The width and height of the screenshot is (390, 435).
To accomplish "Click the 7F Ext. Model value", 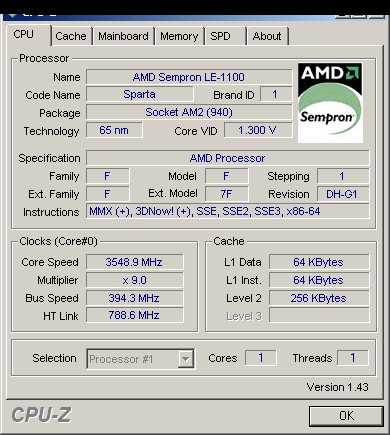I will [226, 194].
